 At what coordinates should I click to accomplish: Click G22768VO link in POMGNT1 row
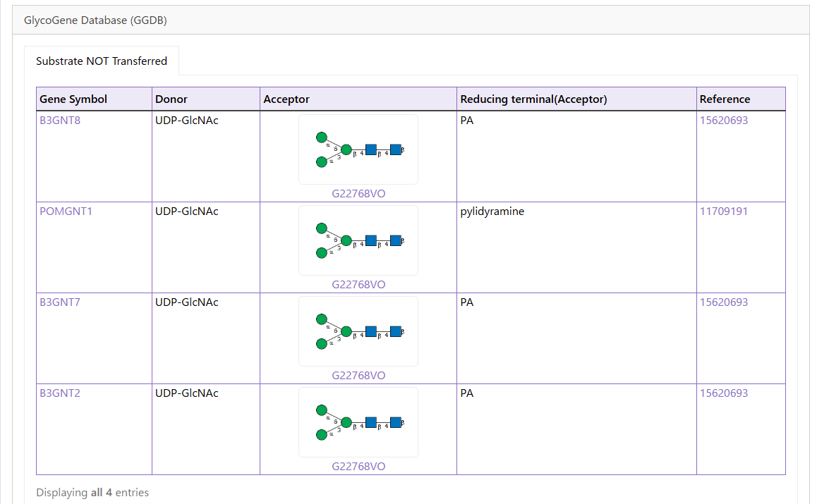point(358,285)
